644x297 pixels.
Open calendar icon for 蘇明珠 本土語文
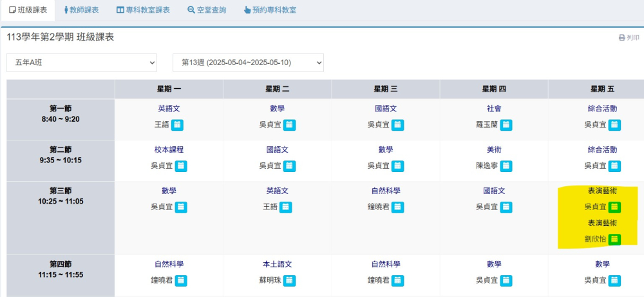(x=290, y=280)
